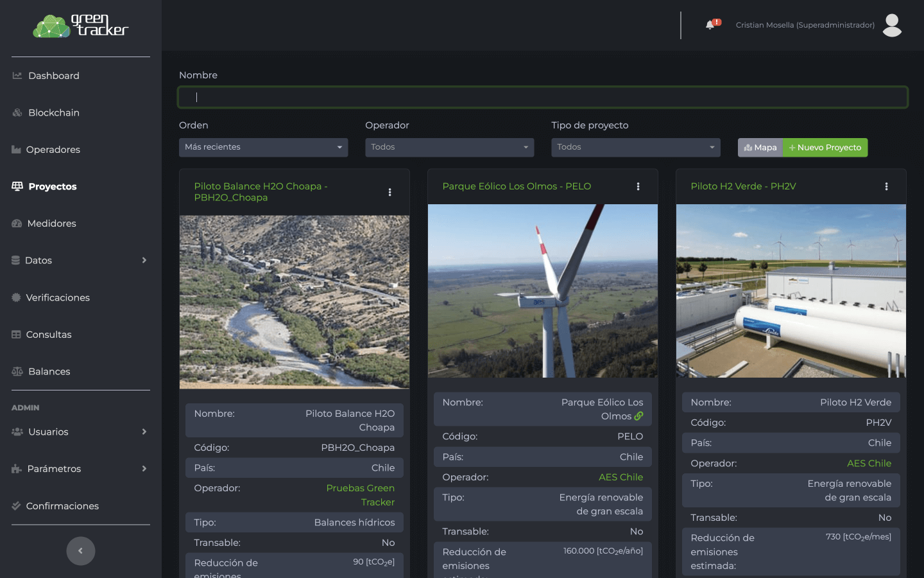The width and height of the screenshot is (924, 578).
Task: Switch to the Mapa view
Action: tap(760, 148)
